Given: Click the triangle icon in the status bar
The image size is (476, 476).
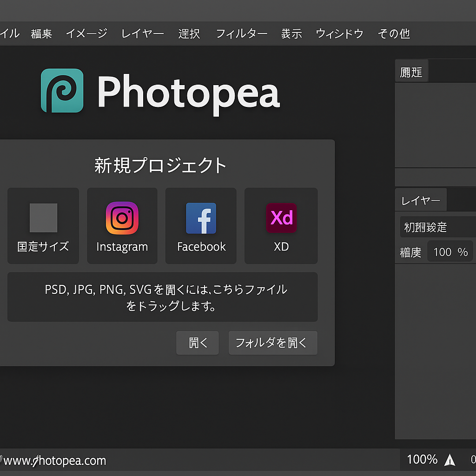Looking at the screenshot, I should coord(450,460).
